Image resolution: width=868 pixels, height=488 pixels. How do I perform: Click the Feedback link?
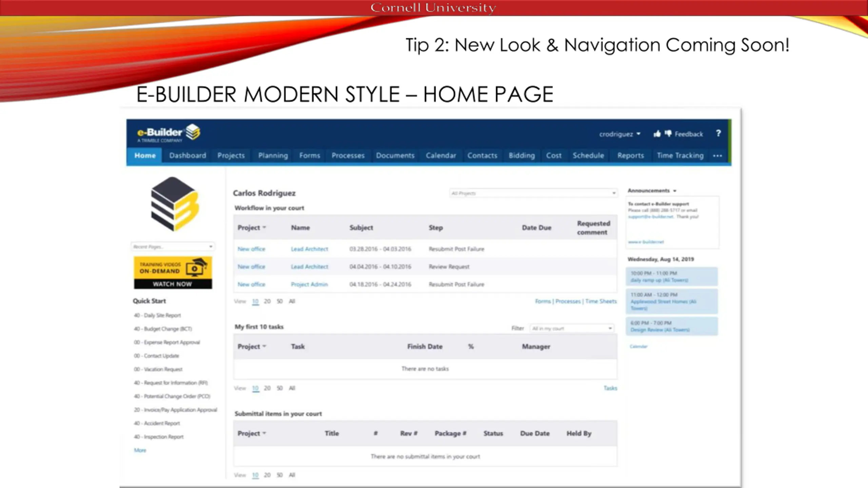[x=689, y=134]
